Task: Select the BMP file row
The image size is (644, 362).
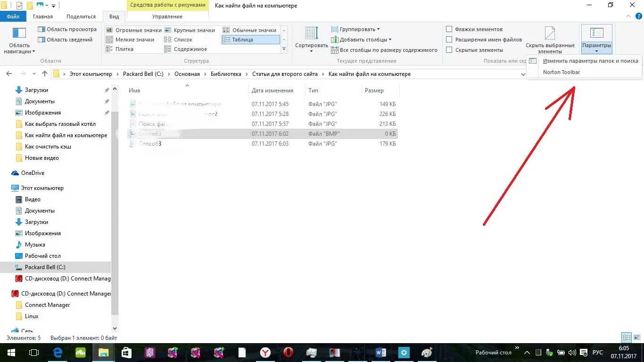Action: tap(263, 134)
